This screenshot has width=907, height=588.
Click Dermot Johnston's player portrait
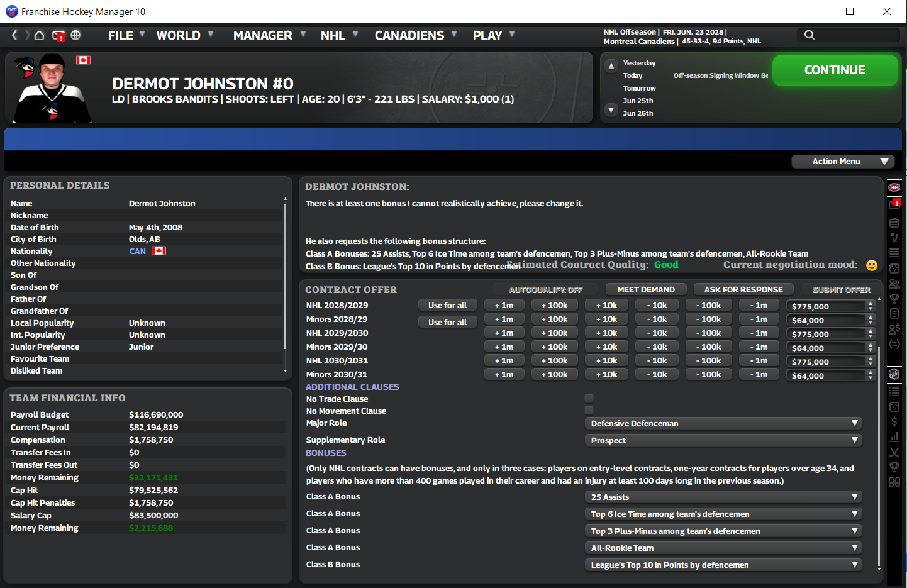(52, 88)
